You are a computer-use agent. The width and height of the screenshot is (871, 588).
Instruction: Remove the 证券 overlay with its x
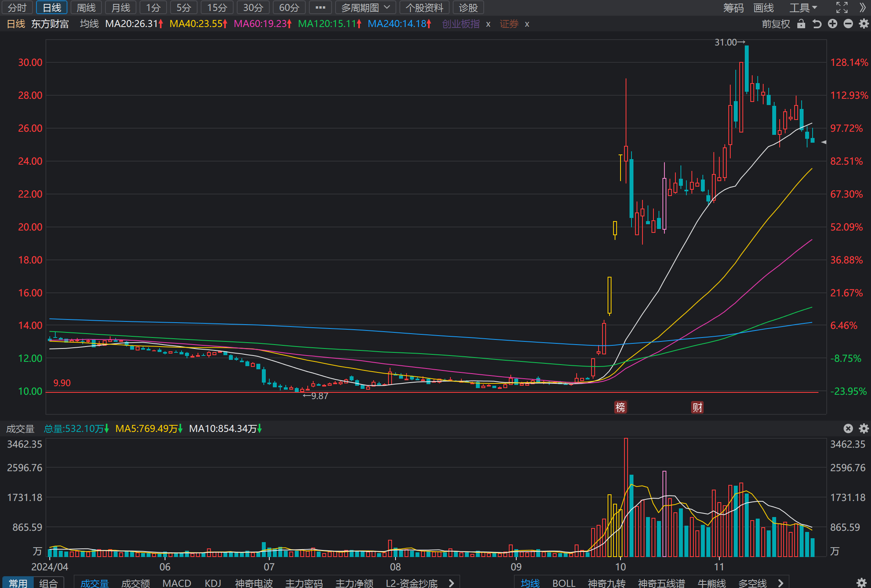(x=527, y=24)
